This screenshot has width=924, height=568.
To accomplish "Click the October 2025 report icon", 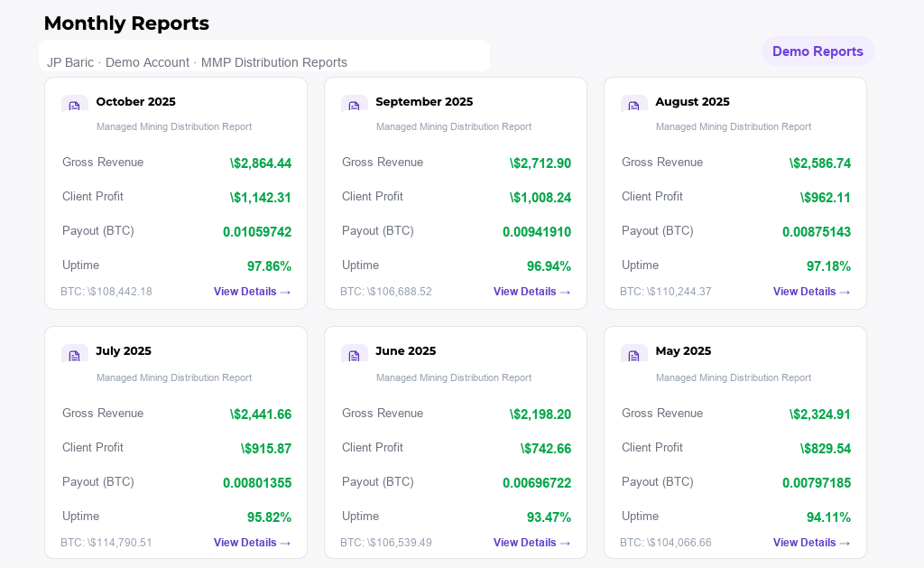I will point(74,106).
